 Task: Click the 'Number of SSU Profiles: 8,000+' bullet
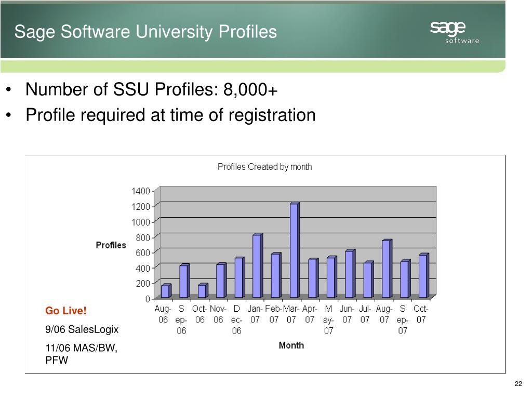pos(151,89)
